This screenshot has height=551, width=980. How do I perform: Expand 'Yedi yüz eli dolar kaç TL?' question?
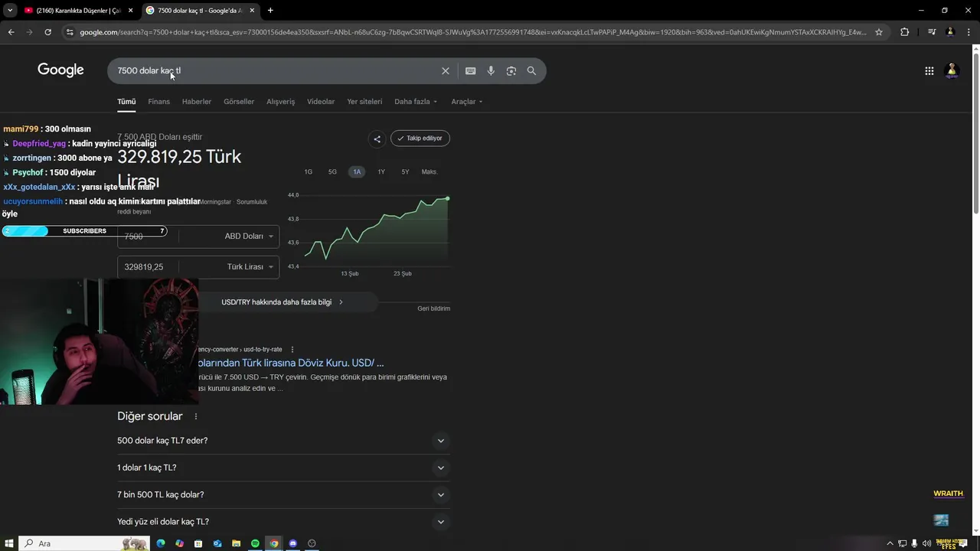click(283, 522)
